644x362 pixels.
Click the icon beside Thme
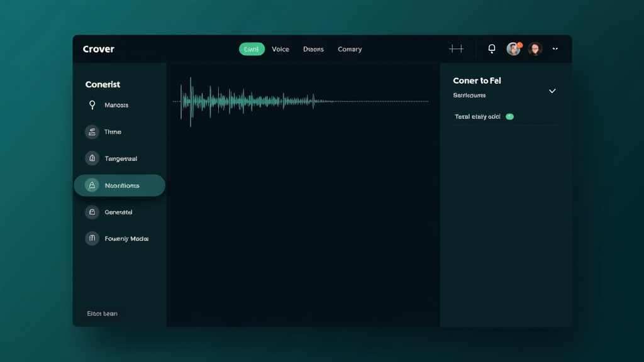coord(92,132)
